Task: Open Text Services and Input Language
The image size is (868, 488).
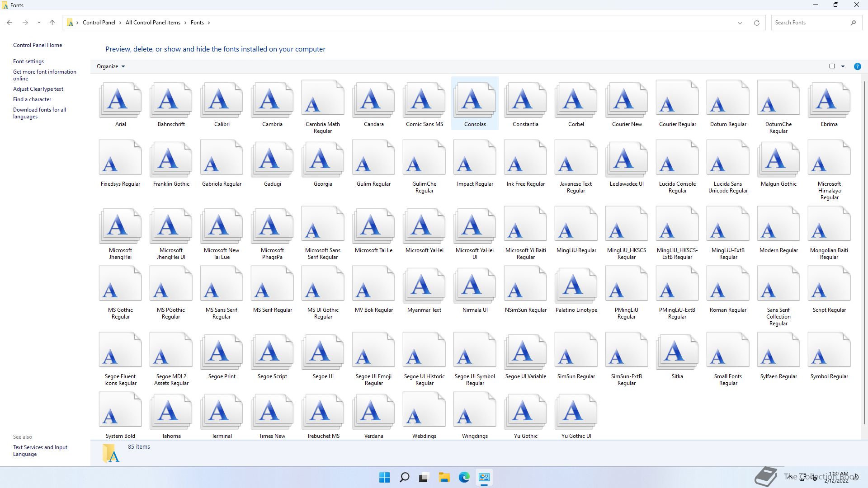Action: point(40,450)
